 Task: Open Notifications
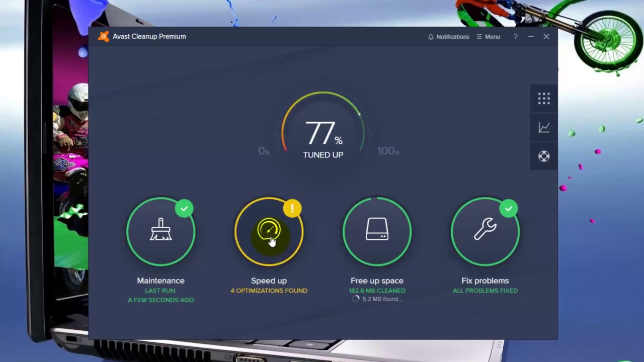pyautogui.click(x=448, y=37)
